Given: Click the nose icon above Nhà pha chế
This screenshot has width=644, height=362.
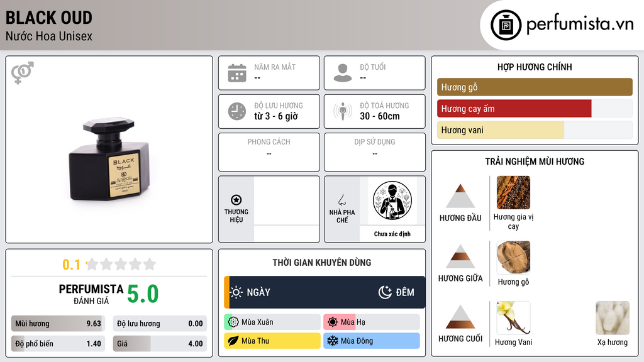Looking at the screenshot, I should point(341,200).
